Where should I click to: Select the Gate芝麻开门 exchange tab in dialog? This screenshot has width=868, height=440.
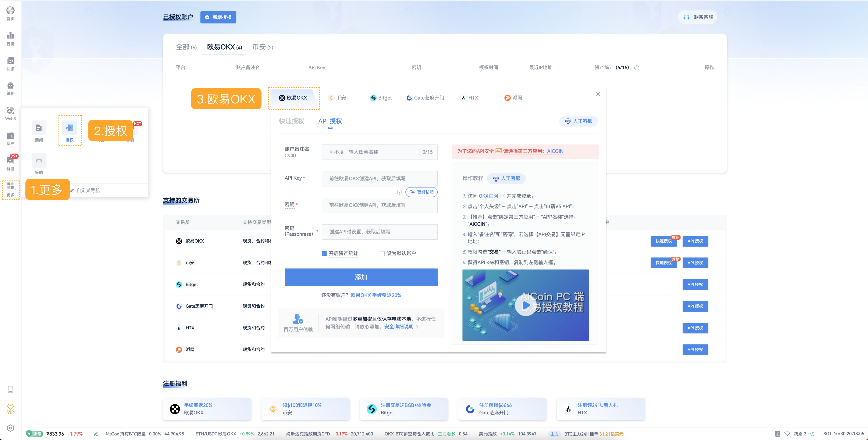[x=425, y=98]
